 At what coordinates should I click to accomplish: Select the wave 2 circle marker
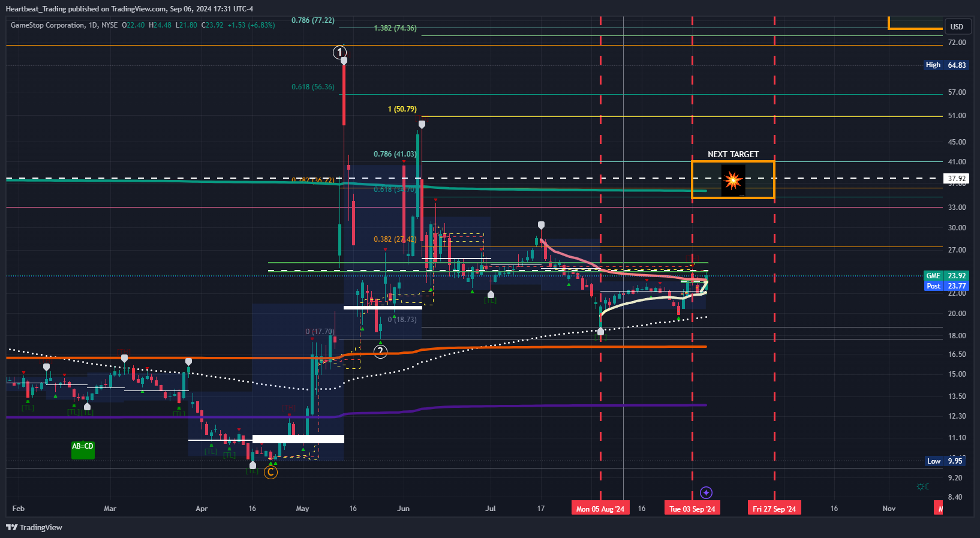coord(380,351)
